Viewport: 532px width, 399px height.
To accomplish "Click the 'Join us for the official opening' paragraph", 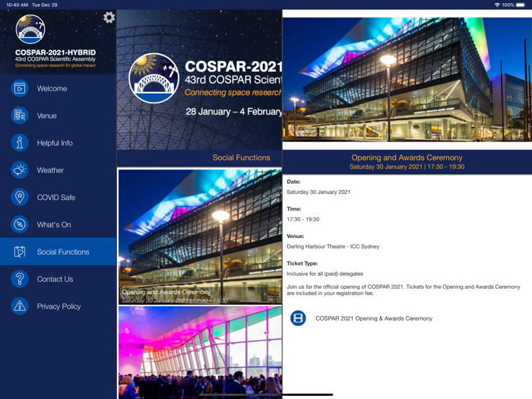I will coord(404,290).
